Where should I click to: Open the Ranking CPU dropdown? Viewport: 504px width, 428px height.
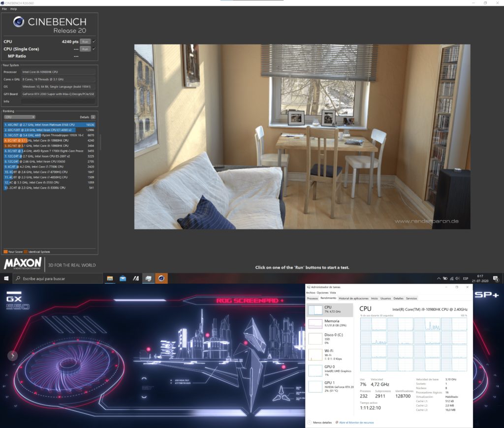[20, 117]
